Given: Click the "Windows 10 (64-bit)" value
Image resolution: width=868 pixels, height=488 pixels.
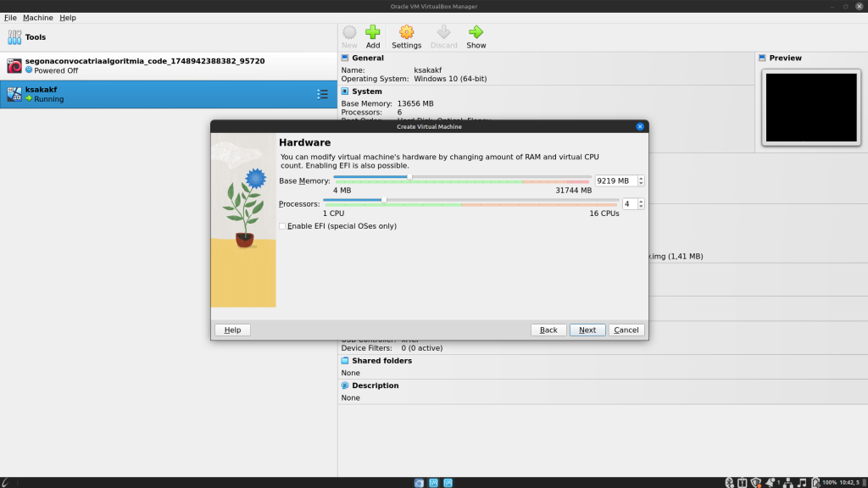Looking at the screenshot, I should pos(450,79).
